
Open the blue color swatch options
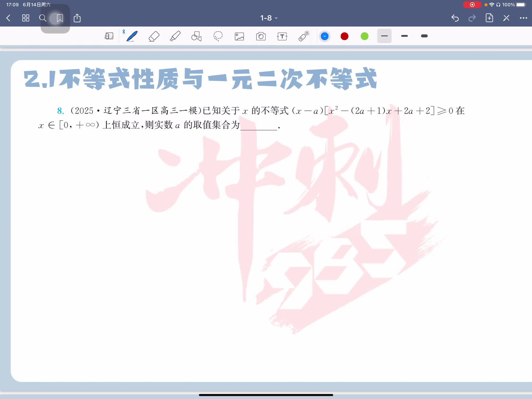click(324, 36)
